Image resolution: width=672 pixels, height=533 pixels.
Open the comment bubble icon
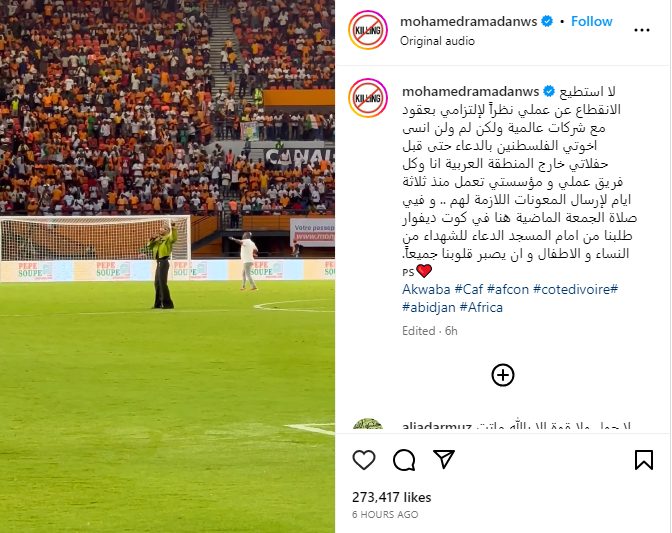point(404,460)
